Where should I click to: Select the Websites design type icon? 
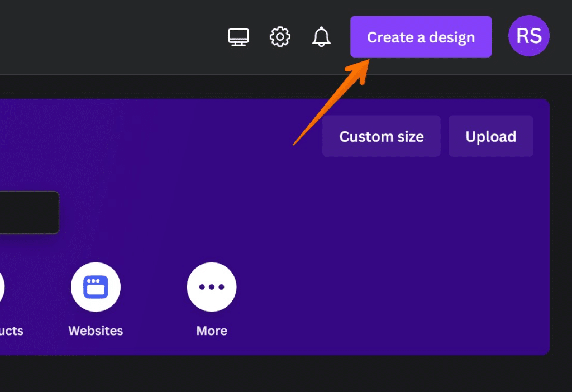coord(96,286)
